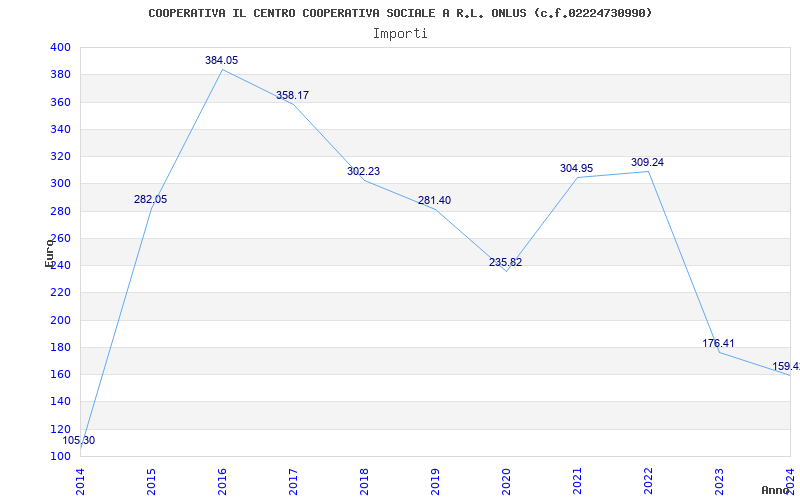Click the 176.41 data label

718,343
